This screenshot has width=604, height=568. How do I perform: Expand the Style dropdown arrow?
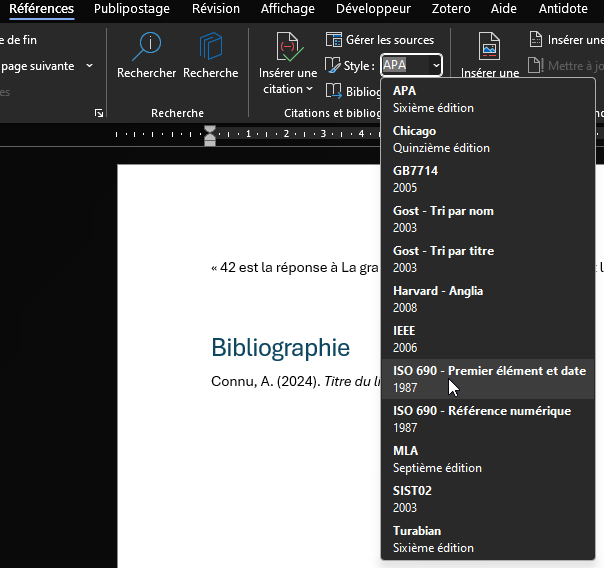436,65
